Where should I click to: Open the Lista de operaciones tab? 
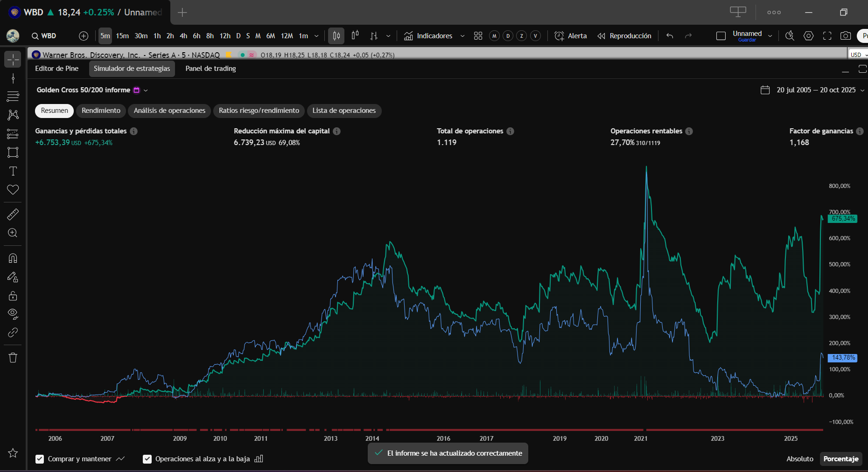(x=344, y=111)
